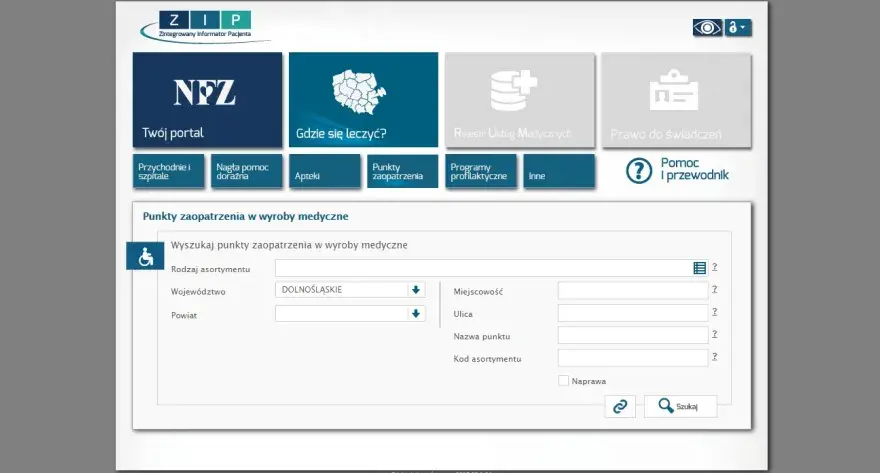
Task: Click the help mark beside Kod asortymentu
Action: coord(714,356)
